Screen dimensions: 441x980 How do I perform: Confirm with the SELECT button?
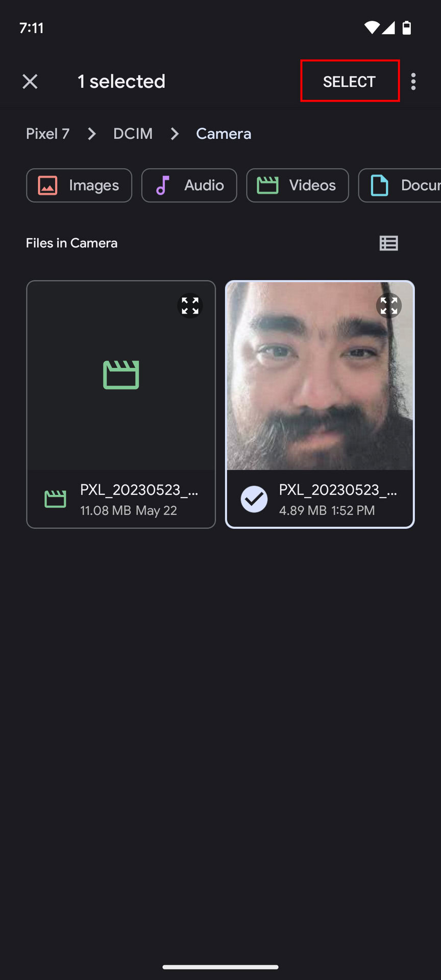click(350, 81)
